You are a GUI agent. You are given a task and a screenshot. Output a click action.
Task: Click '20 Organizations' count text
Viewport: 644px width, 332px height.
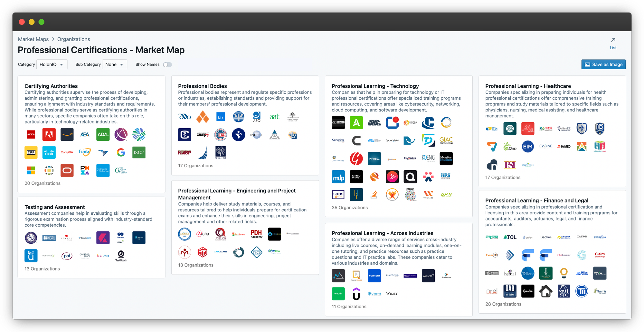coord(43,183)
